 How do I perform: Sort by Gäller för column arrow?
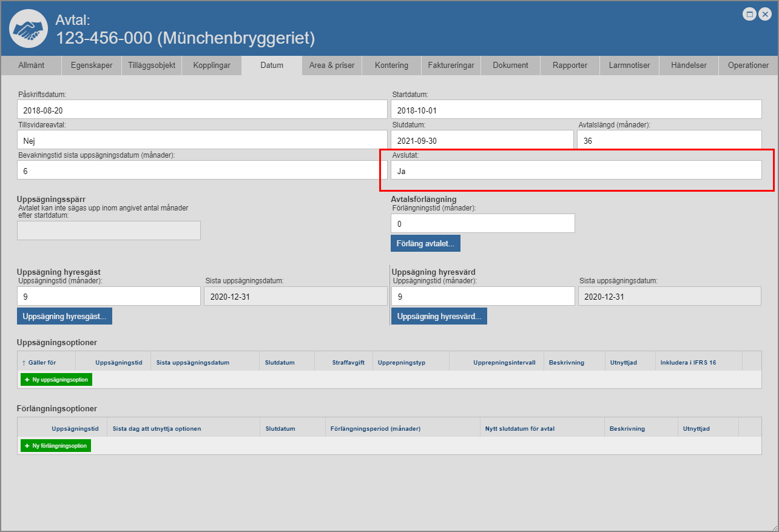point(24,362)
